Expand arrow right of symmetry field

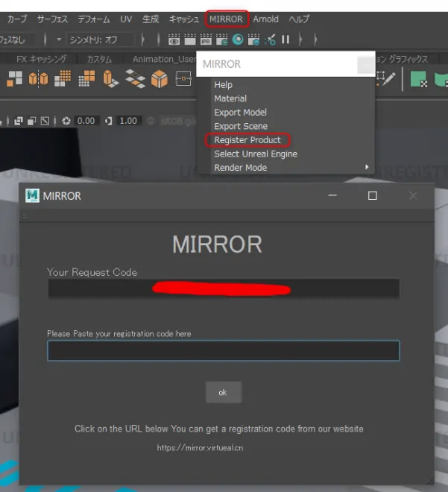point(143,40)
